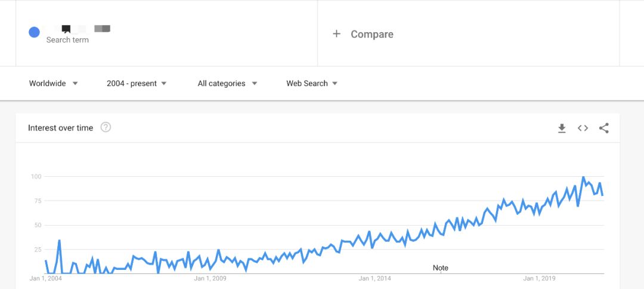Select the Jan 1, 2014 axis label

tap(375, 278)
